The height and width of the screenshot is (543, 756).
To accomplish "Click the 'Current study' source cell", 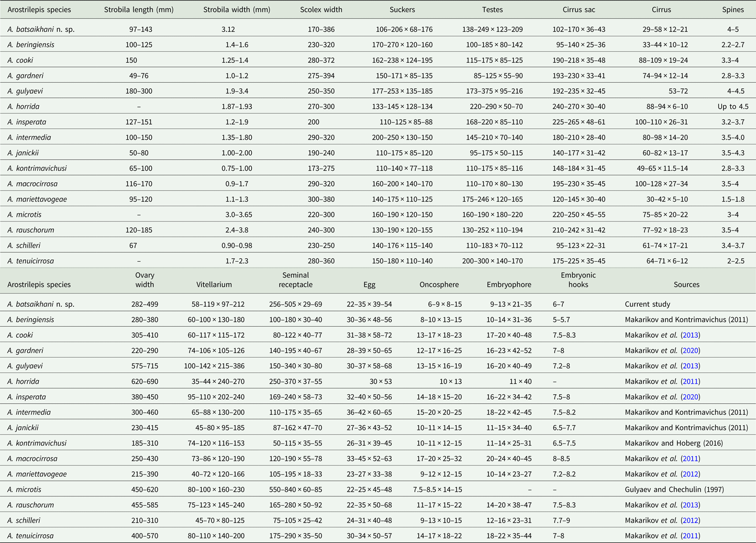I will 647,304.
